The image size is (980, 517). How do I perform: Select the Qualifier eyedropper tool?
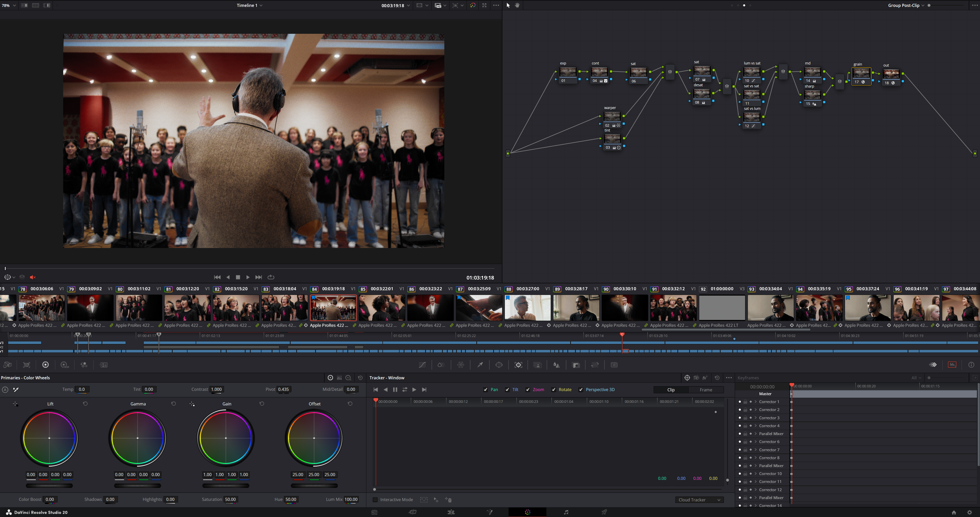pyautogui.click(x=480, y=365)
